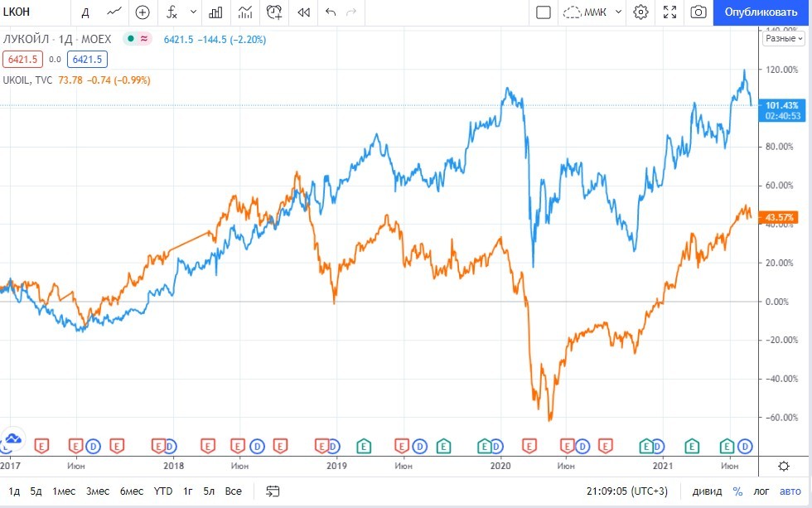The image size is (812, 508).
Task: Open the chart style (line) selector
Action: coord(114,12)
